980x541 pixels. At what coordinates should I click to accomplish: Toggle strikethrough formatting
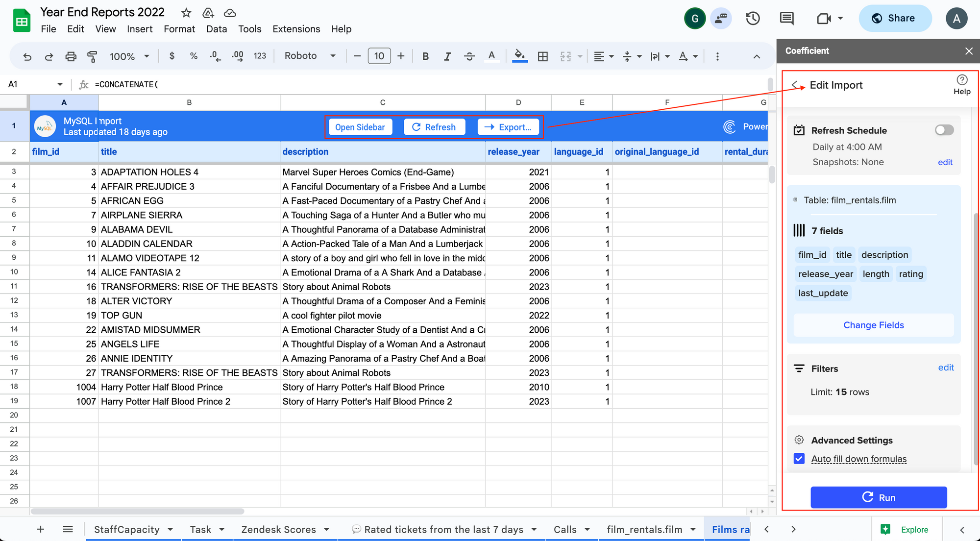469,56
